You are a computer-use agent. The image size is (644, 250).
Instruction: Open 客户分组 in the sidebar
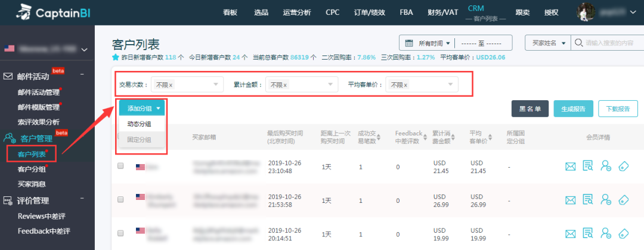coord(32,169)
